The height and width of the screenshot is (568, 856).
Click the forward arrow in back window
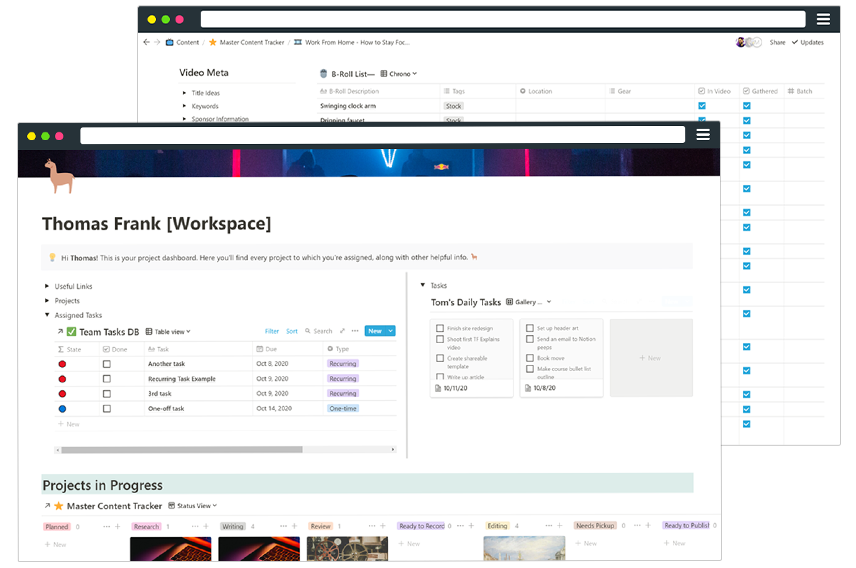pos(157,42)
